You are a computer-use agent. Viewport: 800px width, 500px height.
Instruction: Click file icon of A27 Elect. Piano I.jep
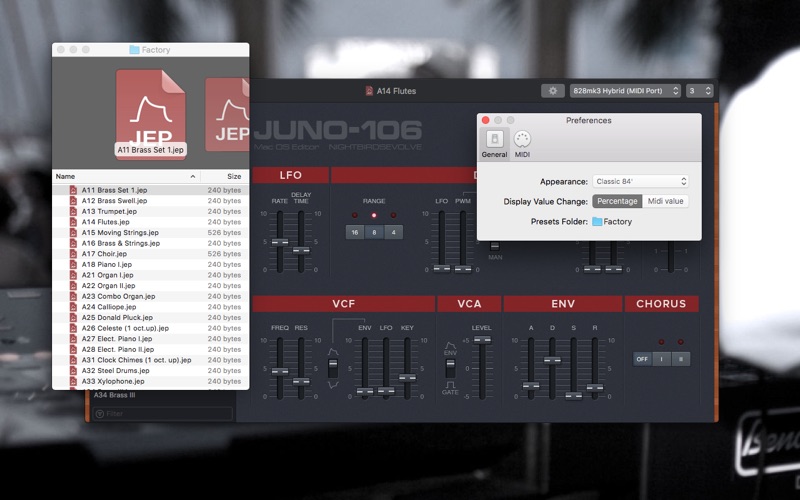(x=73, y=339)
